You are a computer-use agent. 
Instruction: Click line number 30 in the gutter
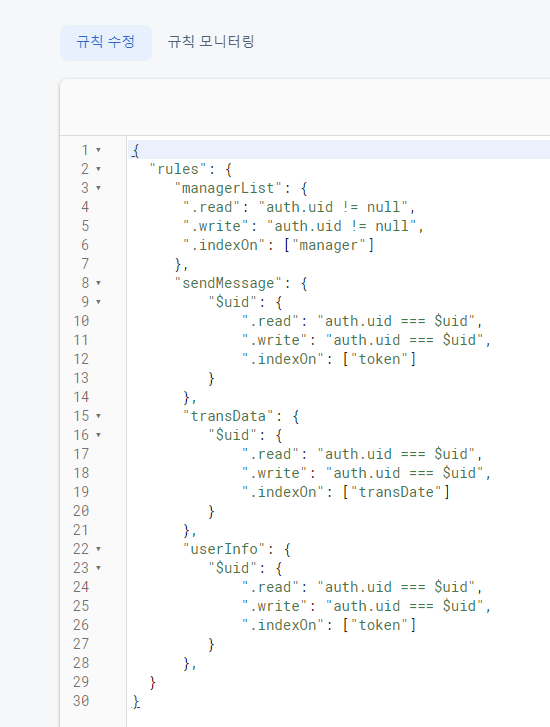[81, 701]
